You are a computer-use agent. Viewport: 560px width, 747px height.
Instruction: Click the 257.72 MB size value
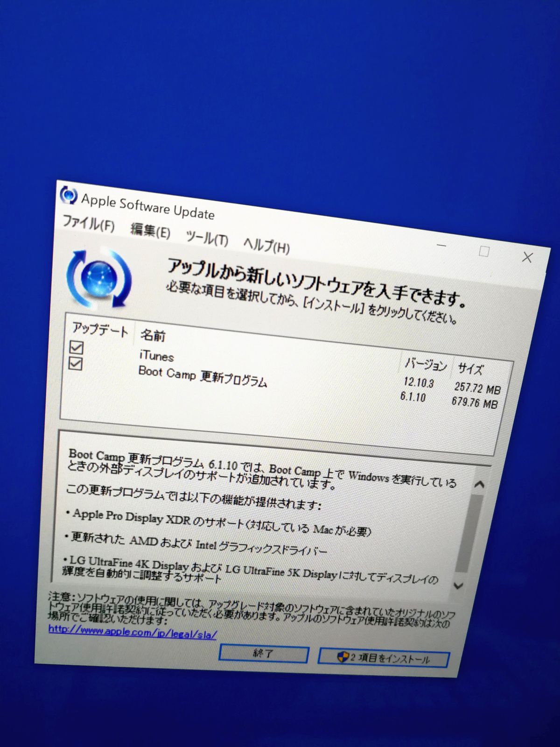(477, 388)
